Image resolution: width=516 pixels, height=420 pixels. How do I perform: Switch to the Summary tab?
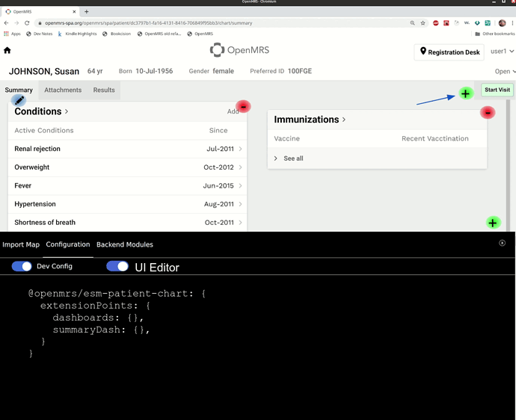(x=19, y=90)
